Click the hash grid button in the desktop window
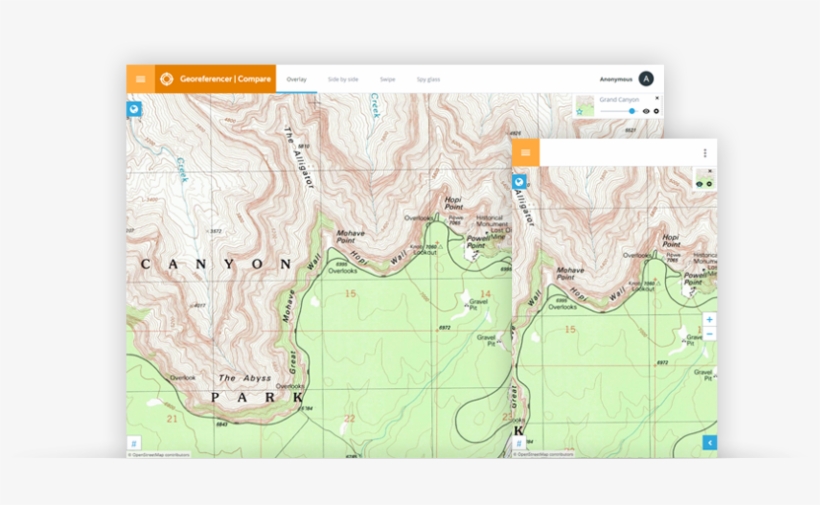Viewport: 820px width, 505px height. (134, 444)
